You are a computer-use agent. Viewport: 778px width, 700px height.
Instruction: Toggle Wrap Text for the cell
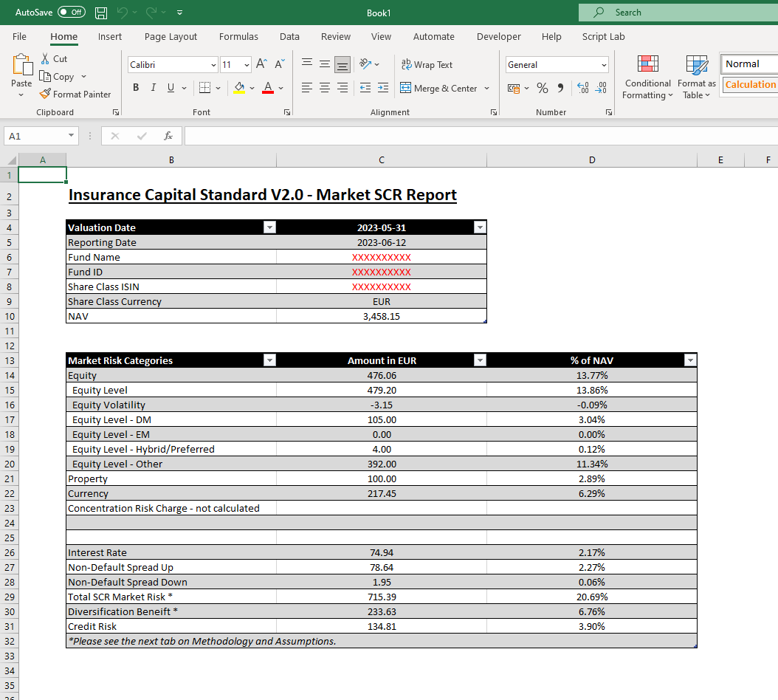point(427,64)
